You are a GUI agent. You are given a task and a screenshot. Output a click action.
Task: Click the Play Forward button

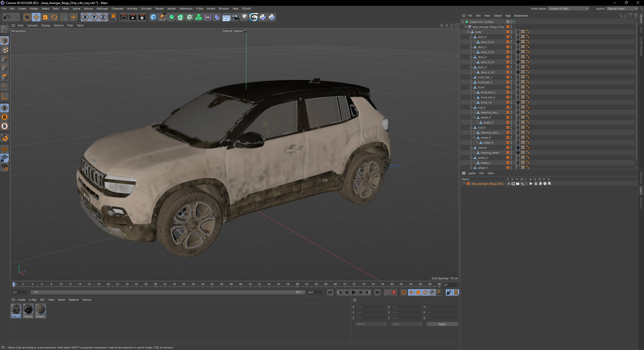(x=354, y=292)
